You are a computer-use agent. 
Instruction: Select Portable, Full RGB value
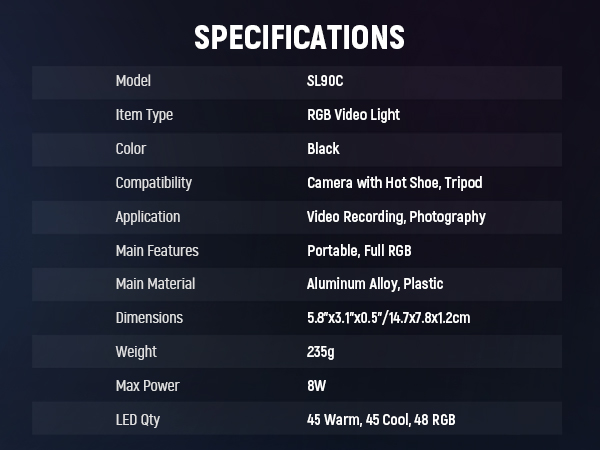[x=359, y=251]
